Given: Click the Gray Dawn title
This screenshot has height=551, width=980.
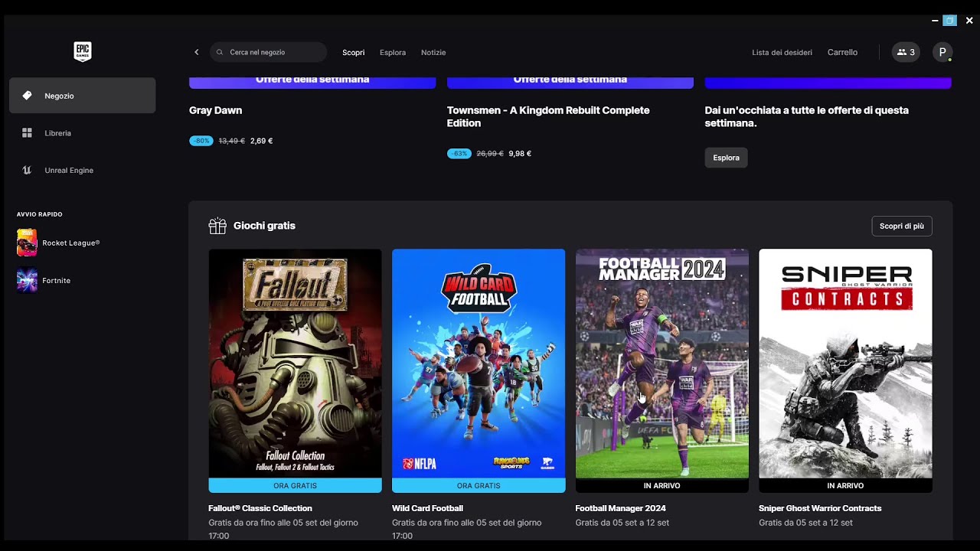Looking at the screenshot, I should click(215, 110).
